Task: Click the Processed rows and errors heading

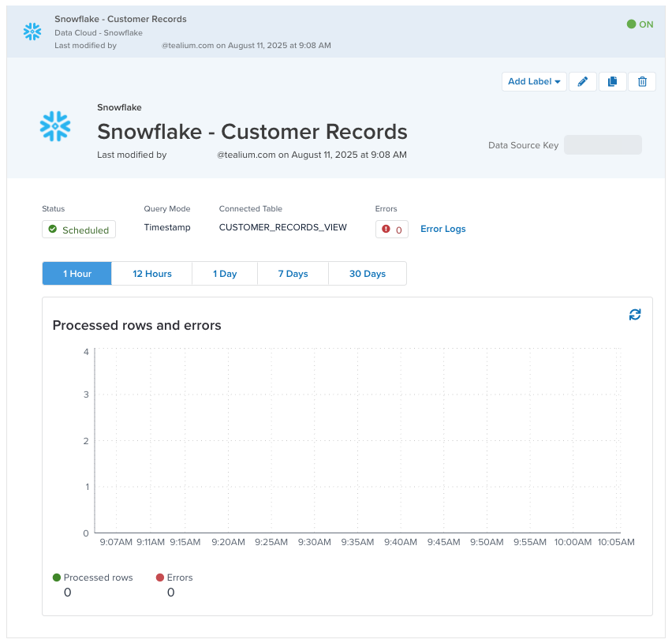Action: coord(136,325)
